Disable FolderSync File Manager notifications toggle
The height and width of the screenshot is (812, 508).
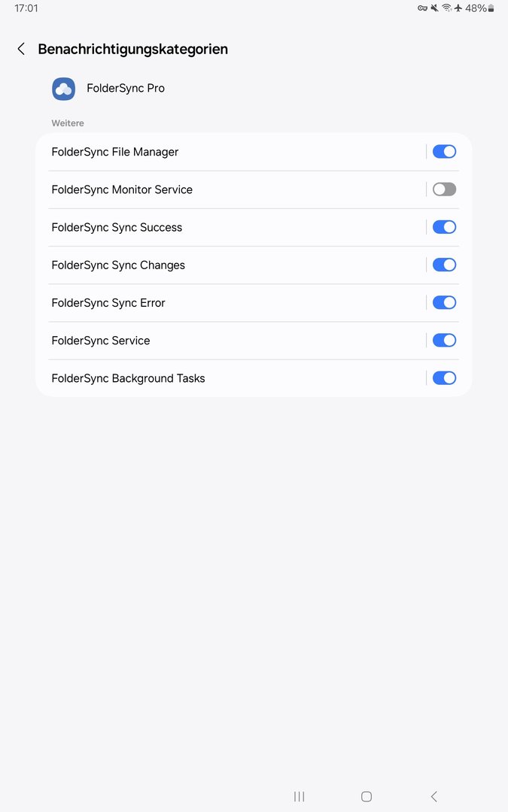point(444,152)
